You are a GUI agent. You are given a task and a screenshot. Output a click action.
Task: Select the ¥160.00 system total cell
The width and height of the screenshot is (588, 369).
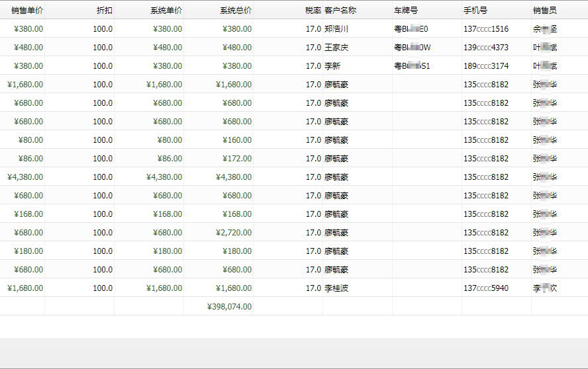coord(237,140)
